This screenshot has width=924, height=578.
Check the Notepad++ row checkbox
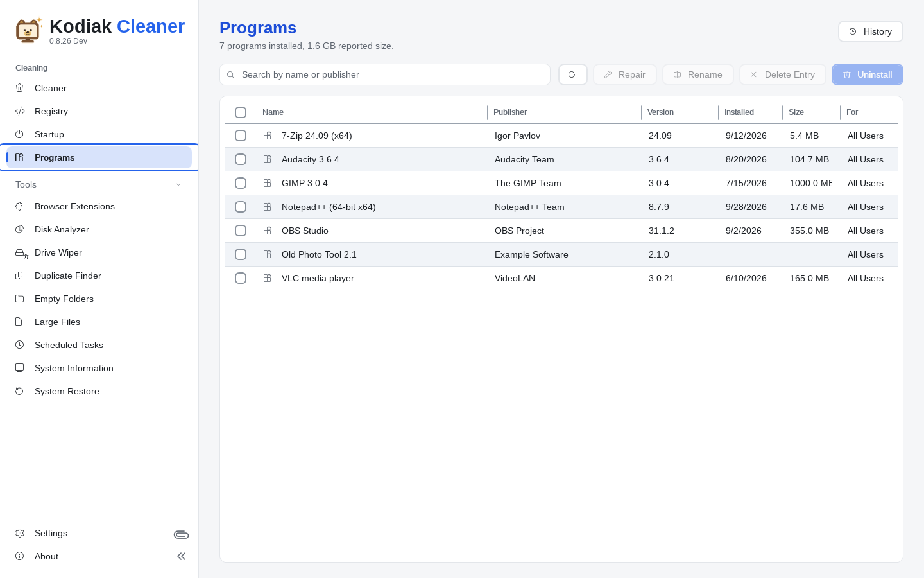click(x=241, y=207)
